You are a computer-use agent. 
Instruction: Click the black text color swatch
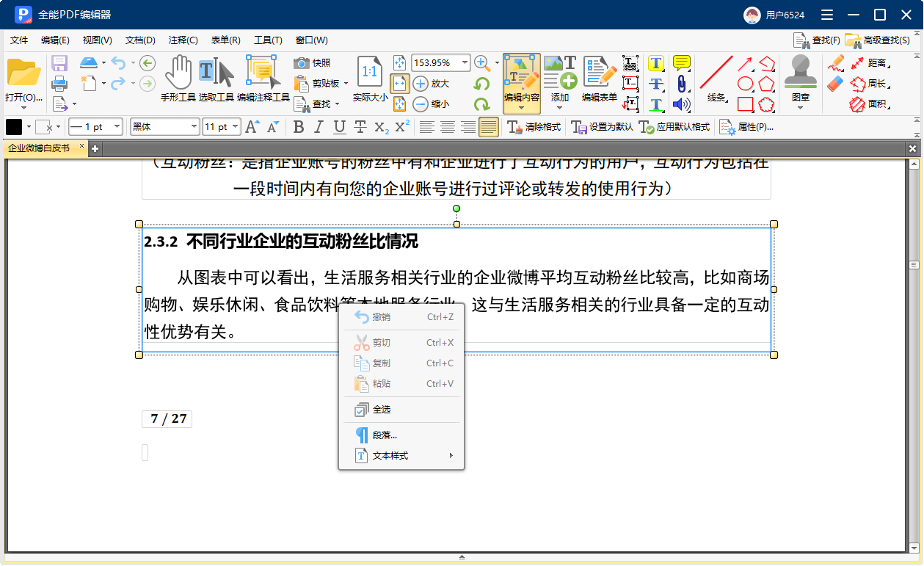coord(14,127)
